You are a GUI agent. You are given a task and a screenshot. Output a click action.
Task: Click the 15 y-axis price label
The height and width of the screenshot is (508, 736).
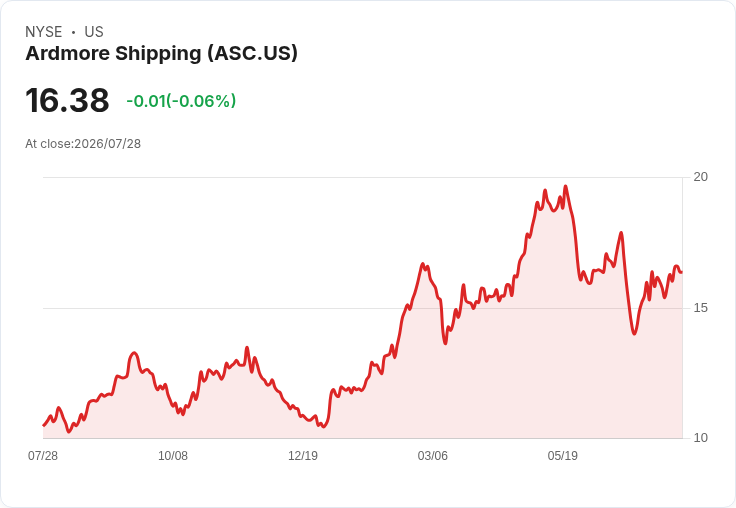point(700,308)
